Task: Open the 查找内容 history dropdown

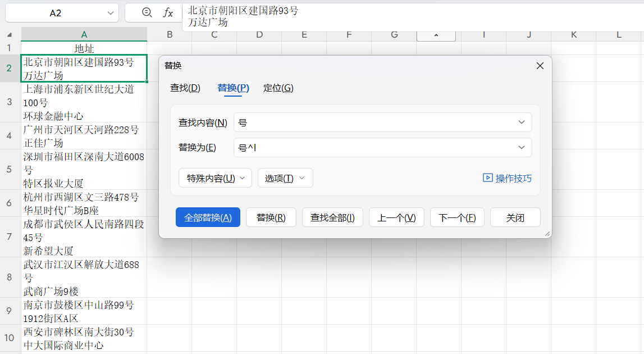Action: pos(522,122)
